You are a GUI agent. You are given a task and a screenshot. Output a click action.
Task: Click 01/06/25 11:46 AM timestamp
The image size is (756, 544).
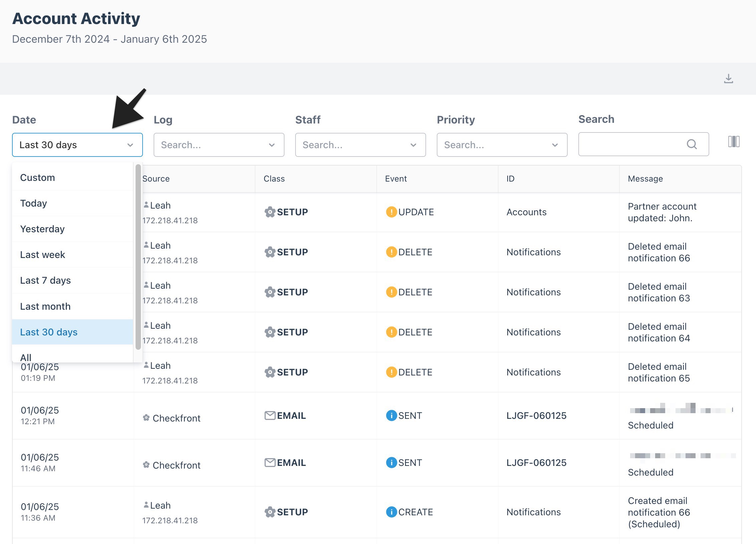(40, 463)
